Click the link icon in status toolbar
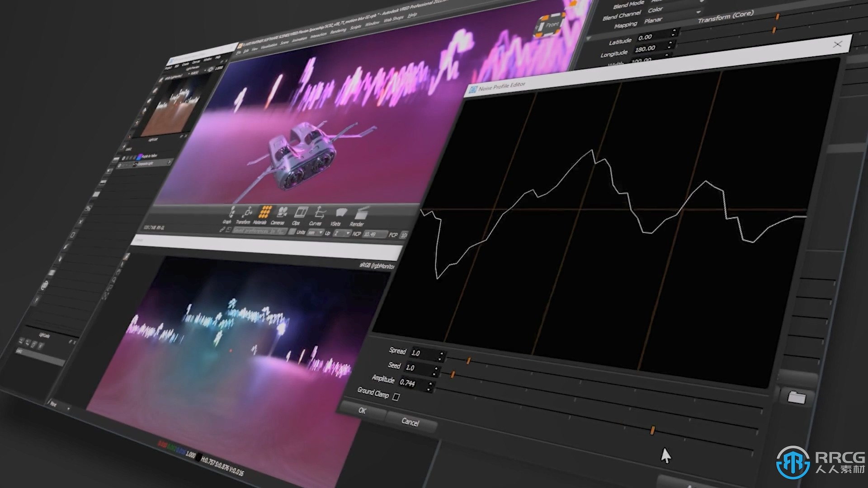The image size is (868, 488). (x=222, y=230)
